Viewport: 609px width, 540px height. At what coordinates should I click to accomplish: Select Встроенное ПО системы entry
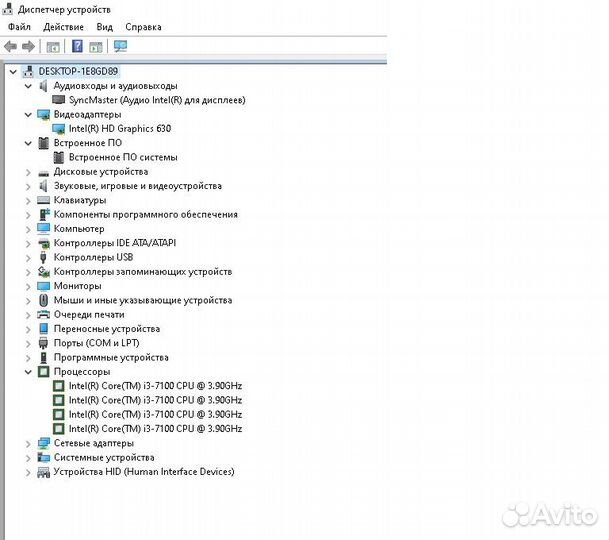click(x=123, y=157)
